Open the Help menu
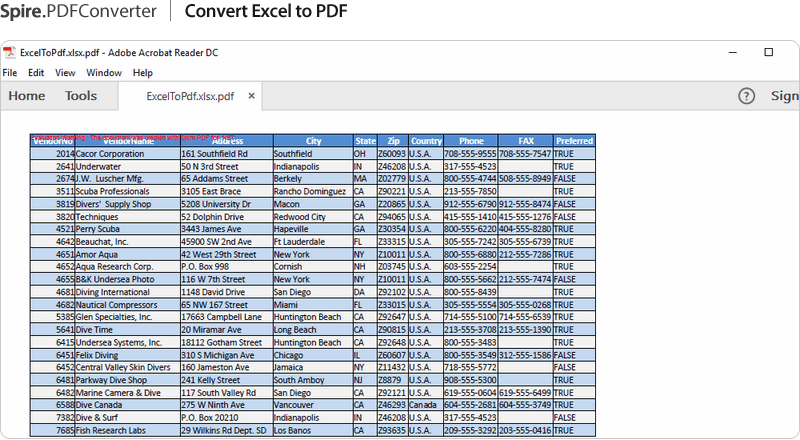Viewport: 800px width, 440px height. coord(143,72)
